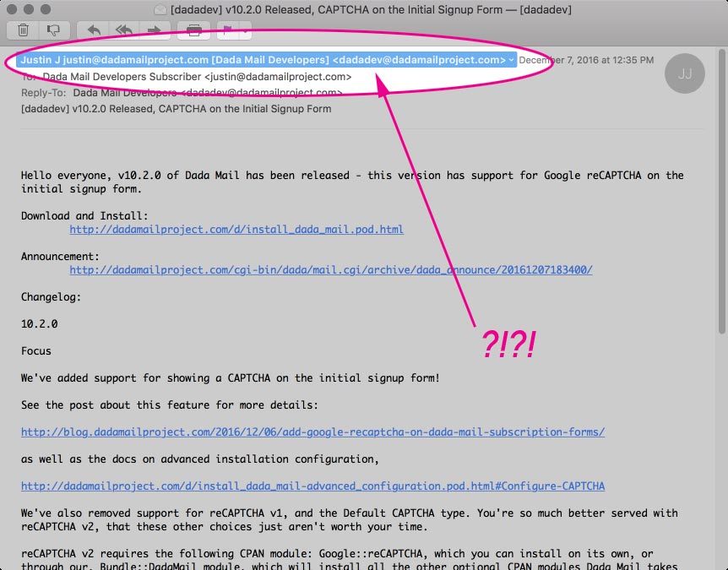The width and height of the screenshot is (728, 570).
Task: Click the Reply-To Dada Mail Developers address
Action: coord(208,93)
